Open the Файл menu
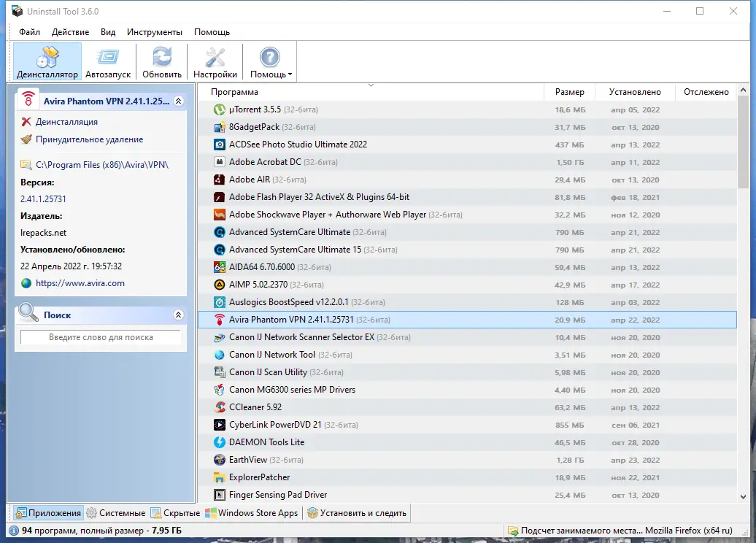Screen dimensions: 756x543 pos(28,32)
